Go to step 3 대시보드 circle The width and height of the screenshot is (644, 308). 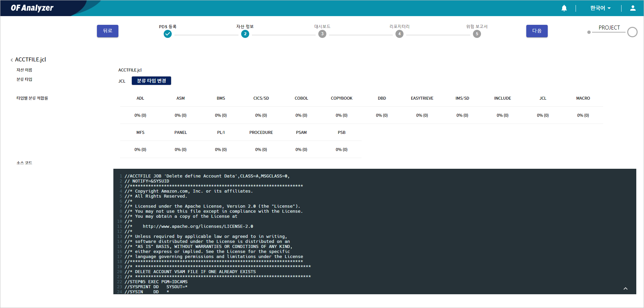click(322, 34)
